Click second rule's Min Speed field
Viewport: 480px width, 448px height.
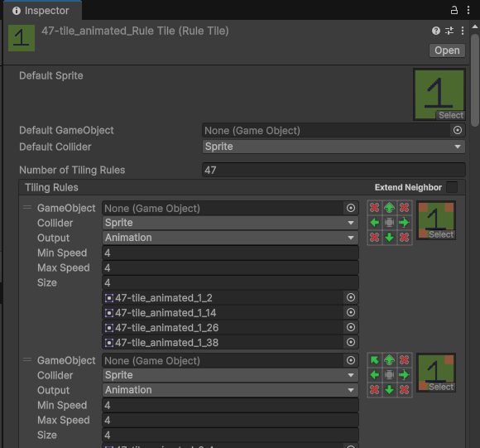tap(230, 406)
